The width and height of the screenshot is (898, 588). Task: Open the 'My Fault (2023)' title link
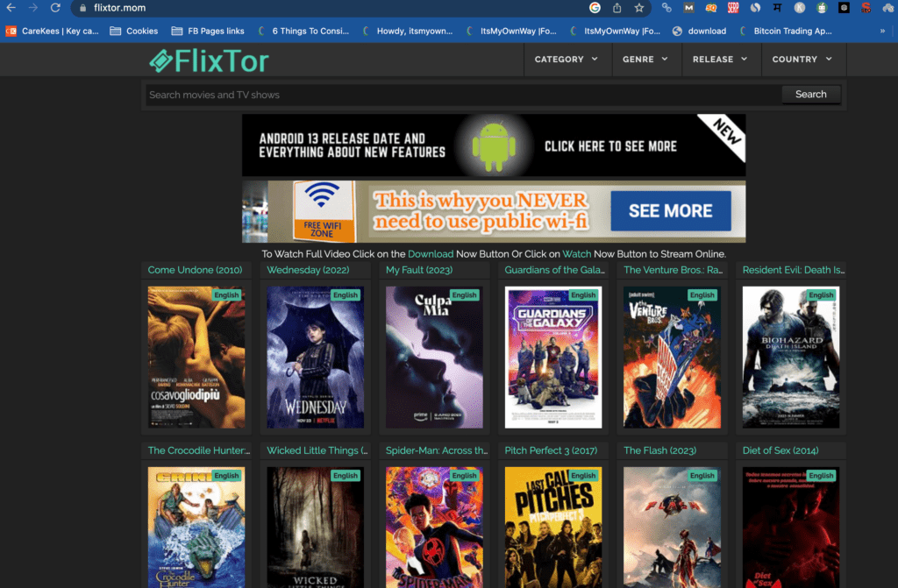click(x=418, y=270)
